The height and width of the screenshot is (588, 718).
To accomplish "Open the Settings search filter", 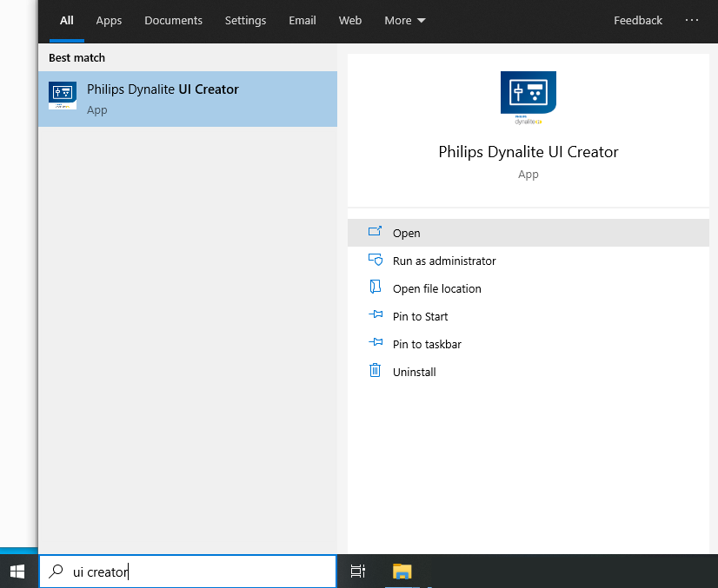I will click(x=245, y=20).
